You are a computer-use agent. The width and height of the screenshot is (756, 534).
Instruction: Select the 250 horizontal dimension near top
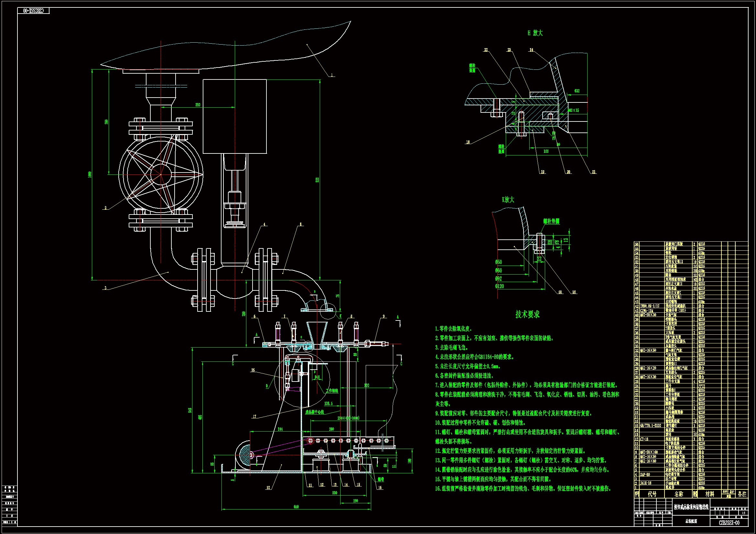[x=198, y=105]
